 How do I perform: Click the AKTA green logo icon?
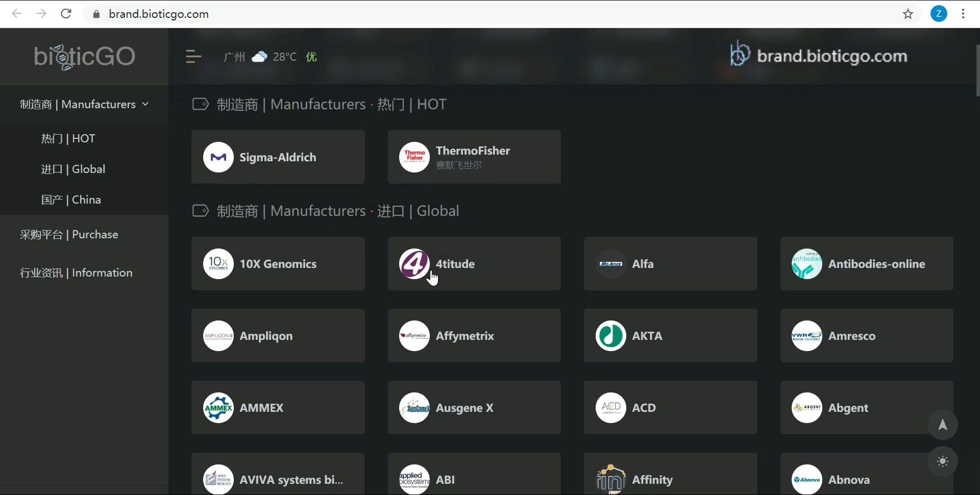click(611, 336)
